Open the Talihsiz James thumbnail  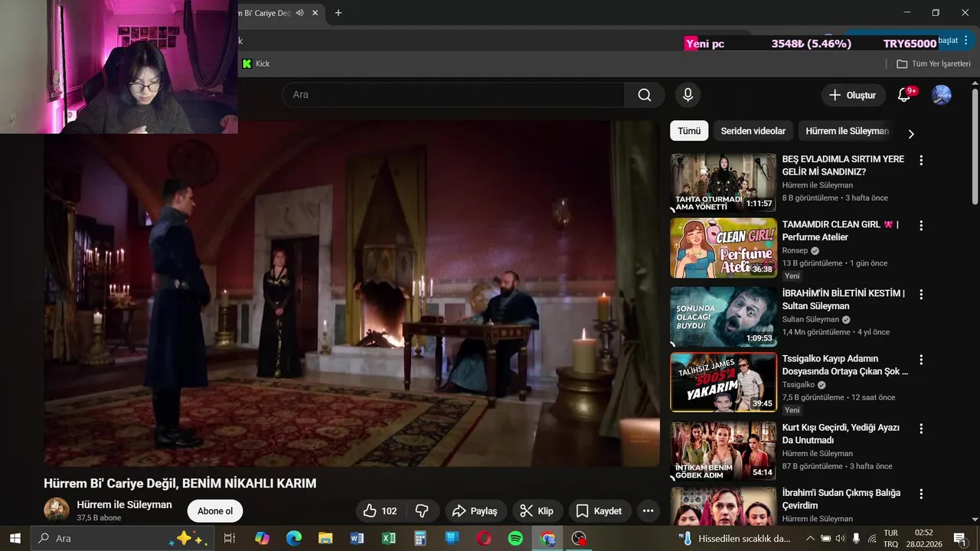724,382
